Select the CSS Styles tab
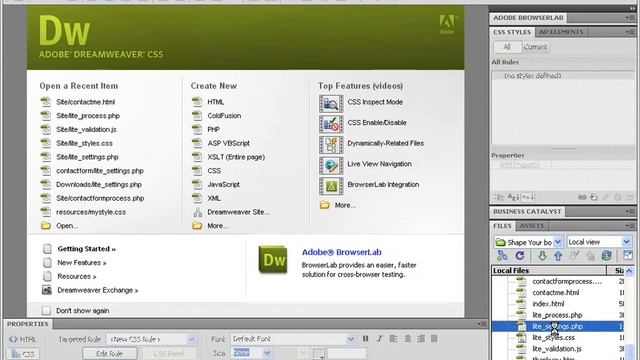 point(512,32)
